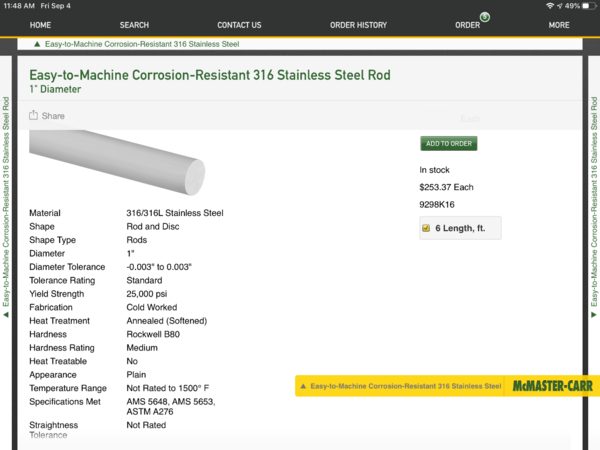Tap the Share icon
The height and width of the screenshot is (450, 600).
pyautogui.click(x=33, y=115)
